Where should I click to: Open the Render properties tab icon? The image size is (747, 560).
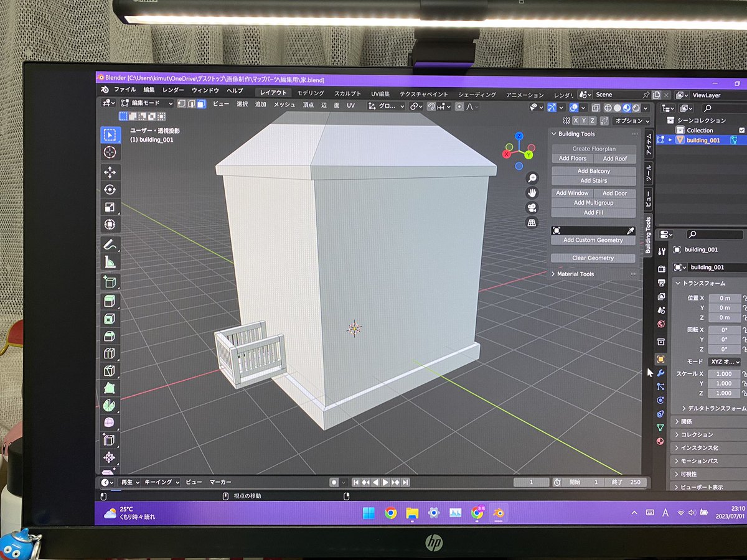(x=661, y=269)
